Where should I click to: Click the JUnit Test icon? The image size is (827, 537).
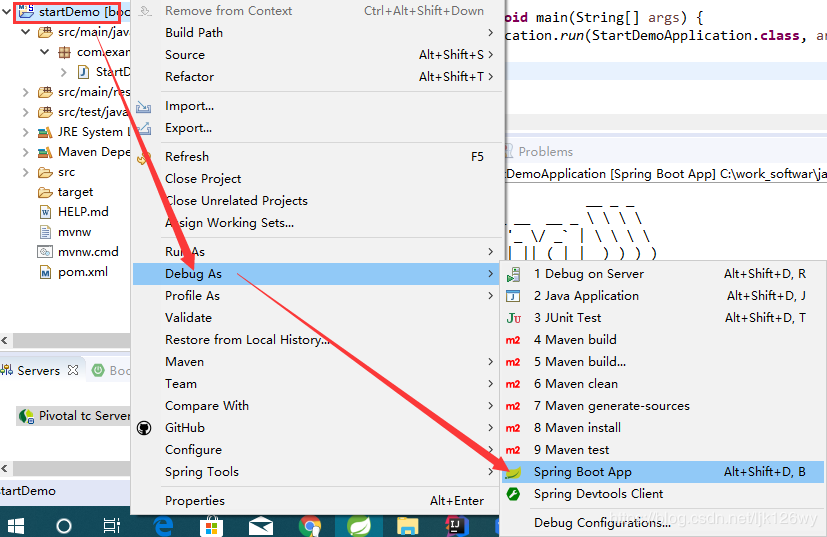pos(513,318)
